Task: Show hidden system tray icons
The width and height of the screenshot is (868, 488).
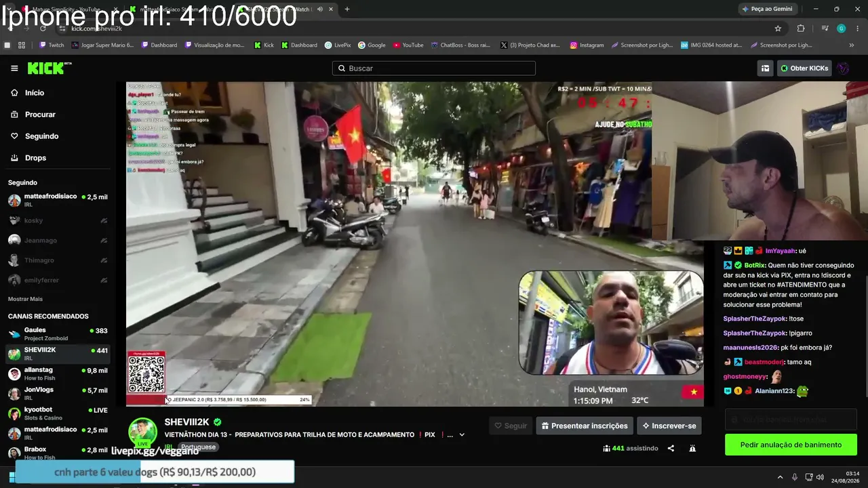Action: pos(780,477)
